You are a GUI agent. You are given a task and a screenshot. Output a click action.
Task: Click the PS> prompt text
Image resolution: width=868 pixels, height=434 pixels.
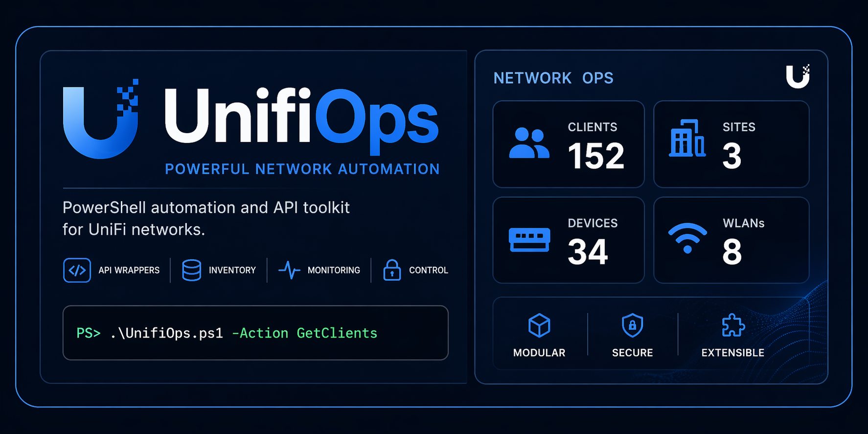tap(89, 333)
